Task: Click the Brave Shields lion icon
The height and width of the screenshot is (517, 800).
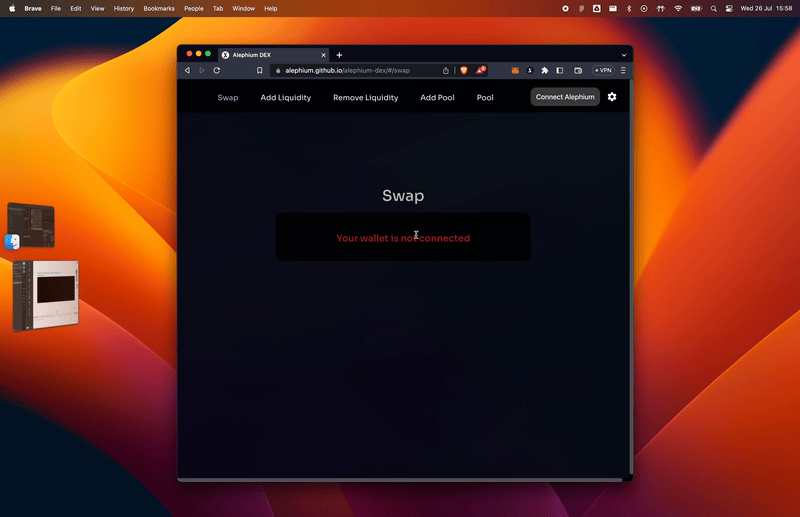Action: pyautogui.click(x=463, y=71)
